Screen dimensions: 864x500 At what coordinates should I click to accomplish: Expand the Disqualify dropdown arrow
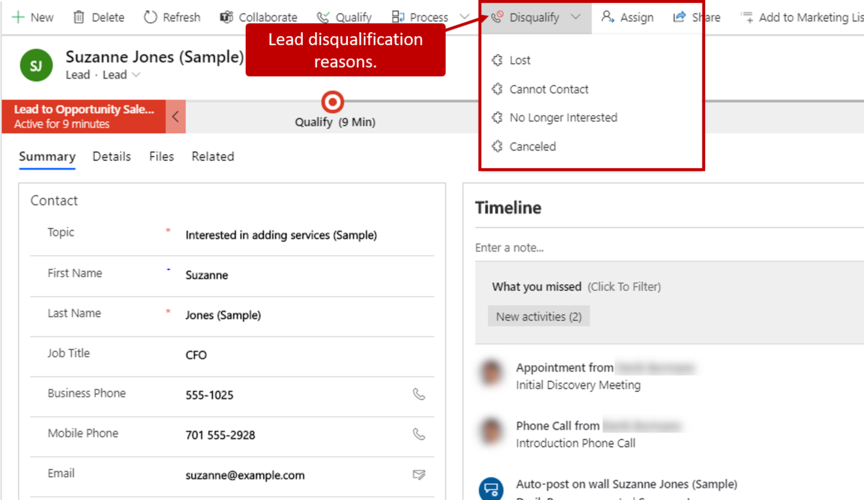click(x=576, y=17)
